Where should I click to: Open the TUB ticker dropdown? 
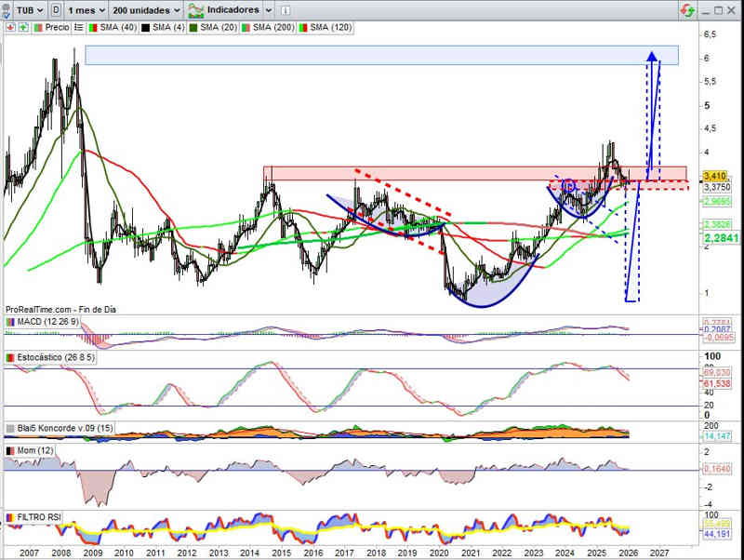coord(33,9)
